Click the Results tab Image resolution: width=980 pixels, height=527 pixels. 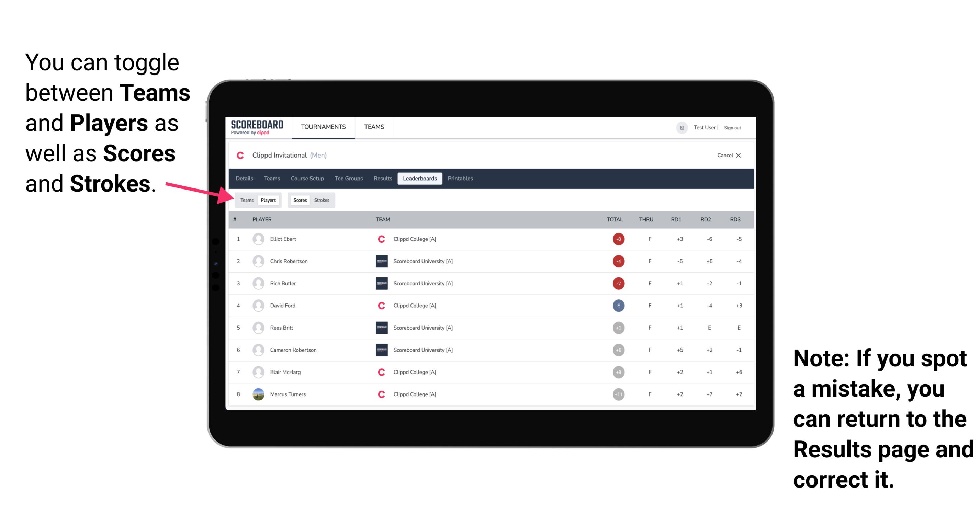(x=382, y=179)
